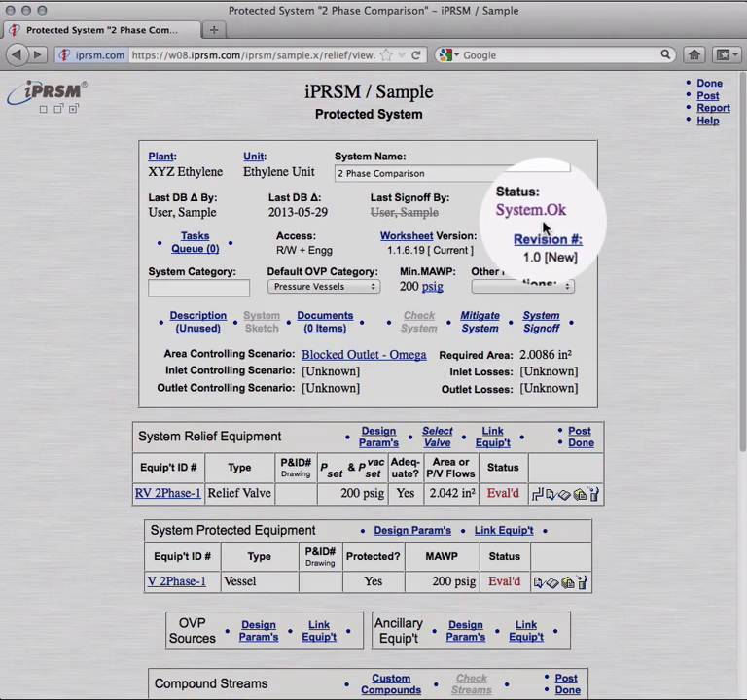The width and height of the screenshot is (747, 700).
Task: Open the Unit link
Action: [x=254, y=157]
